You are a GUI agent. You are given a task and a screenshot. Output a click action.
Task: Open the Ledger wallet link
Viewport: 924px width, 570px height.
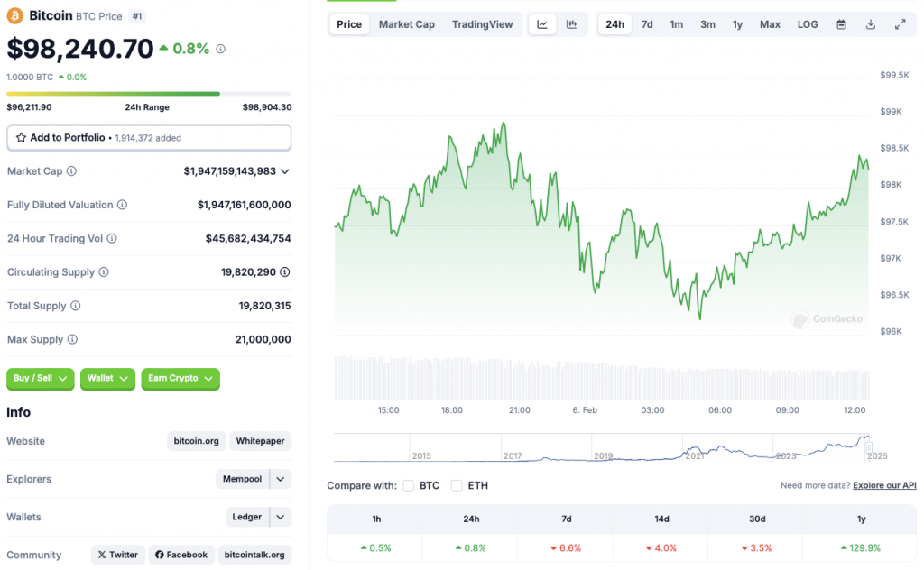pos(247,517)
